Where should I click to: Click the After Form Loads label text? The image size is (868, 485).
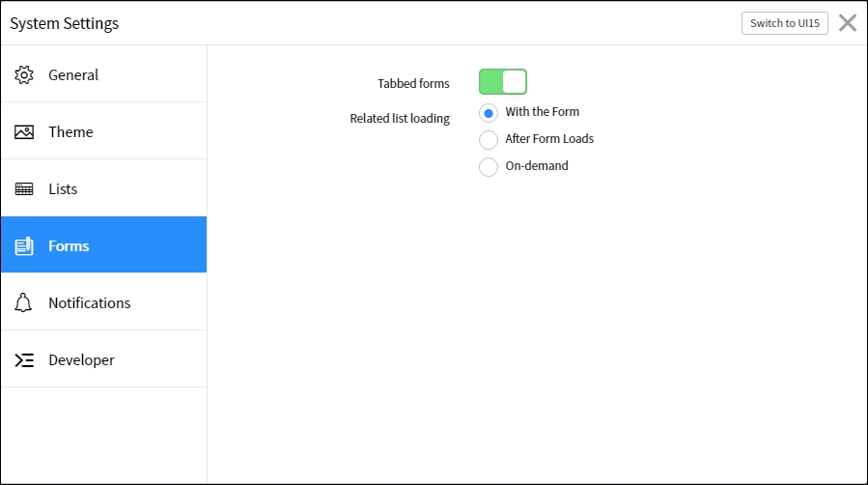[549, 139]
